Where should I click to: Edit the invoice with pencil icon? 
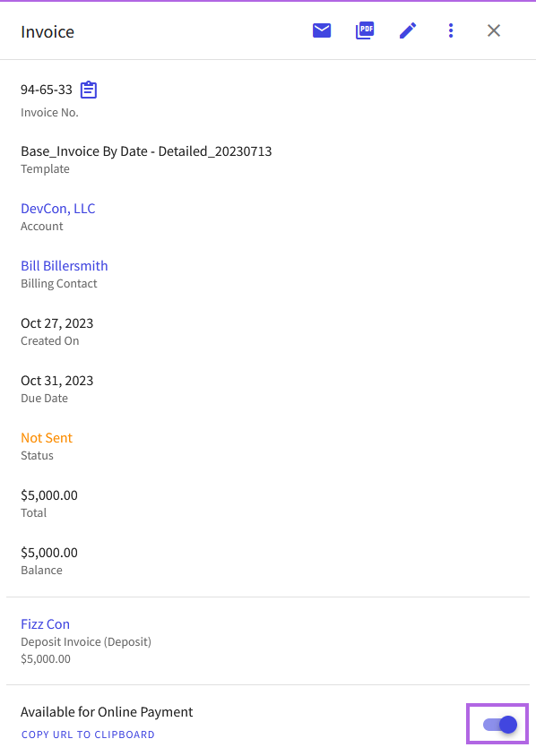(408, 30)
